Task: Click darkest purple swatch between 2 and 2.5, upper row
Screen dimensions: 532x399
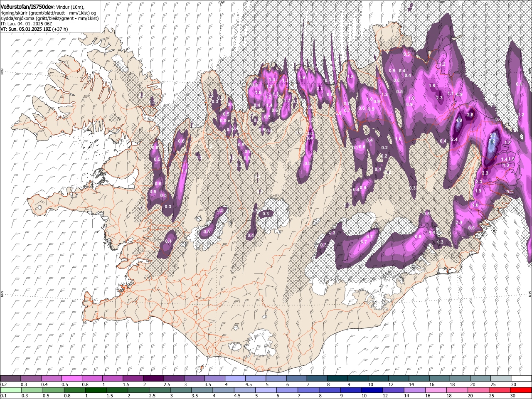Action: (153, 379)
